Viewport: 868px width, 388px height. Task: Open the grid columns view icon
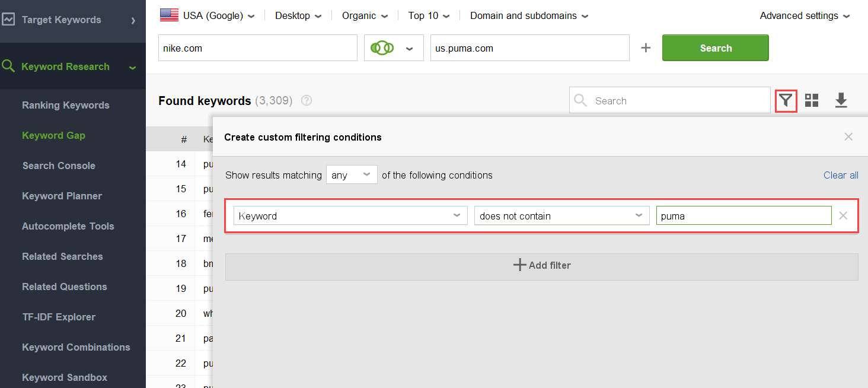[812, 101]
